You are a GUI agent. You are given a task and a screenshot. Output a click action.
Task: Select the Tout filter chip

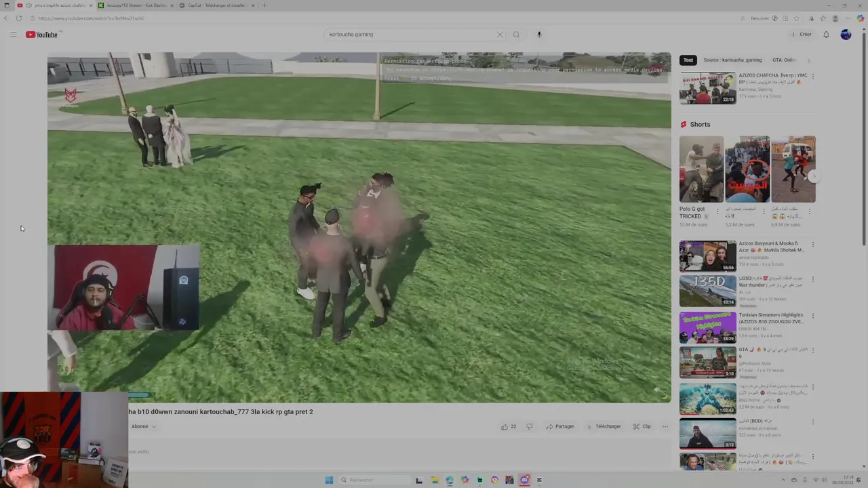(688, 60)
